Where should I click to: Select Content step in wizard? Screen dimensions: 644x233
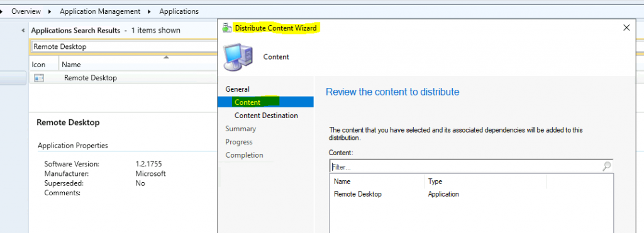coord(265,102)
